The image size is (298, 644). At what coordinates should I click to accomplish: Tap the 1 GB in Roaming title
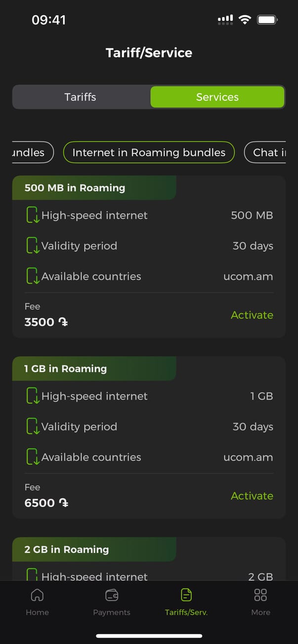click(66, 369)
